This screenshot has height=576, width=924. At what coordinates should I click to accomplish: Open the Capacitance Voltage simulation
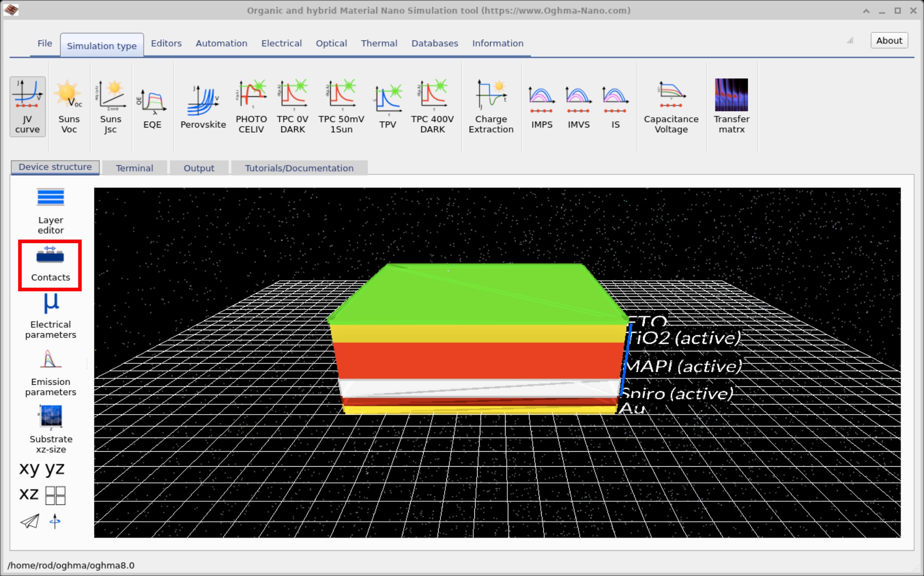tap(670, 104)
